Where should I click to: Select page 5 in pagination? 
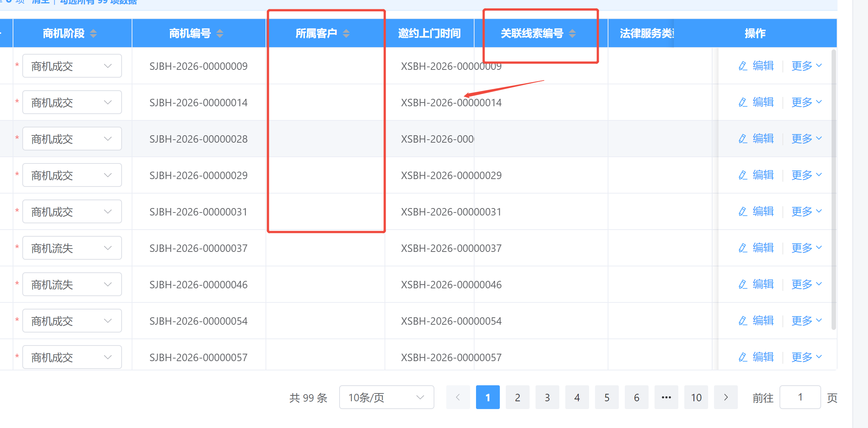pyautogui.click(x=607, y=397)
